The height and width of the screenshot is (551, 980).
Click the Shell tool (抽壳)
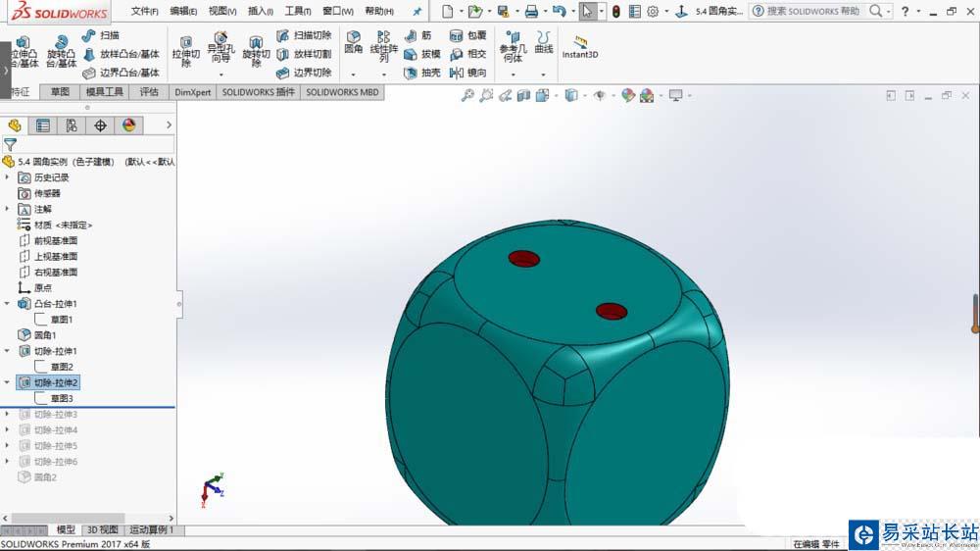coord(422,74)
